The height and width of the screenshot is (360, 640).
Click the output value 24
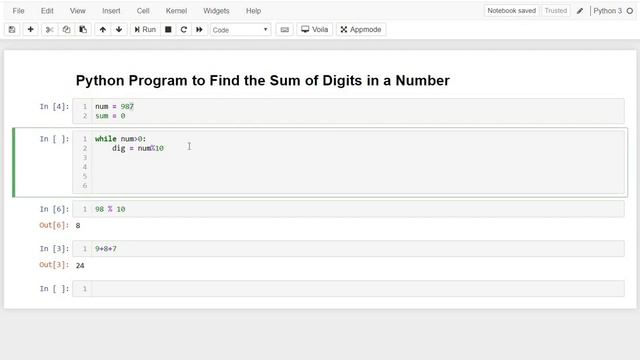(x=80, y=265)
